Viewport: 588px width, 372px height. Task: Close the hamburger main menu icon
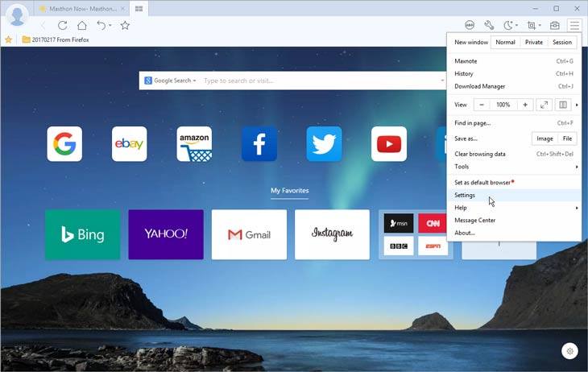pyautogui.click(x=574, y=26)
